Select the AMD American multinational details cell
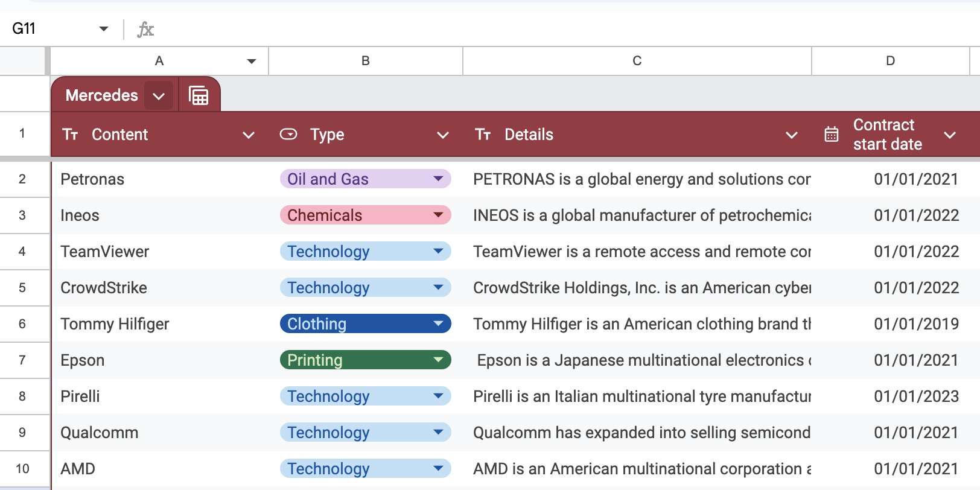Image resolution: width=980 pixels, height=490 pixels. pyautogui.click(x=637, y=469)
